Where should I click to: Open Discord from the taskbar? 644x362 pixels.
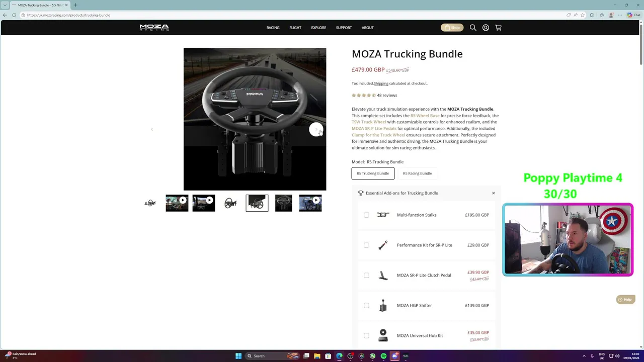[x=394, y=356]
